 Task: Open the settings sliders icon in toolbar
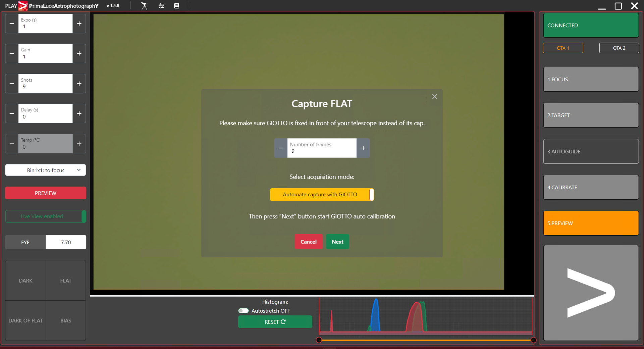161,6
